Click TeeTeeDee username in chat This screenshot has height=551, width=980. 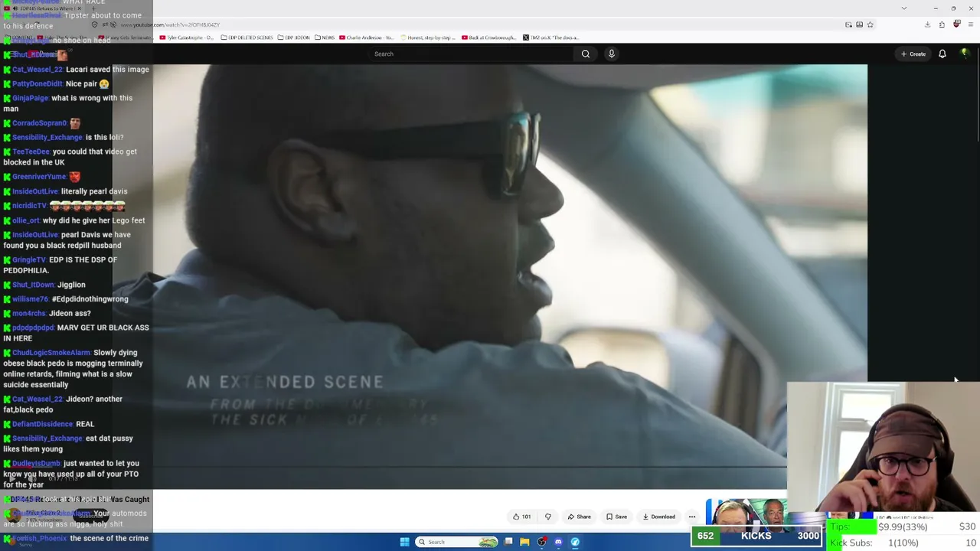[31, 152]
